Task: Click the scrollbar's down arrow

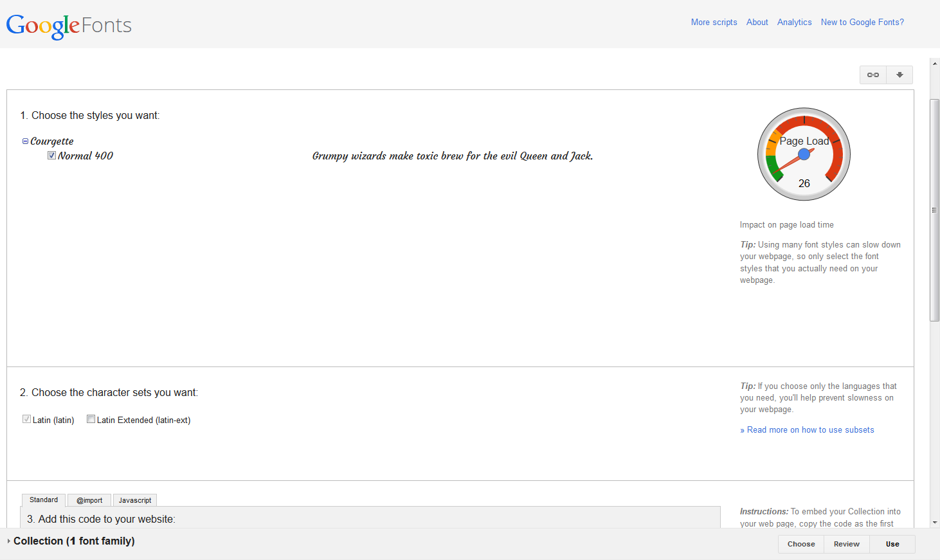Action: (935, 523)
